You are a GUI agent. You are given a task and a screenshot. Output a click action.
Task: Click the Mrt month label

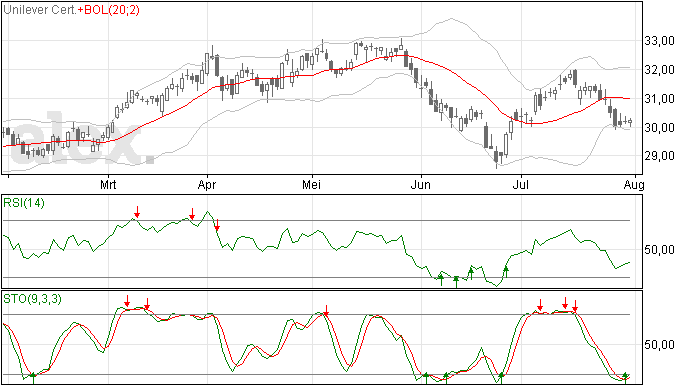[x=108, y=184]
